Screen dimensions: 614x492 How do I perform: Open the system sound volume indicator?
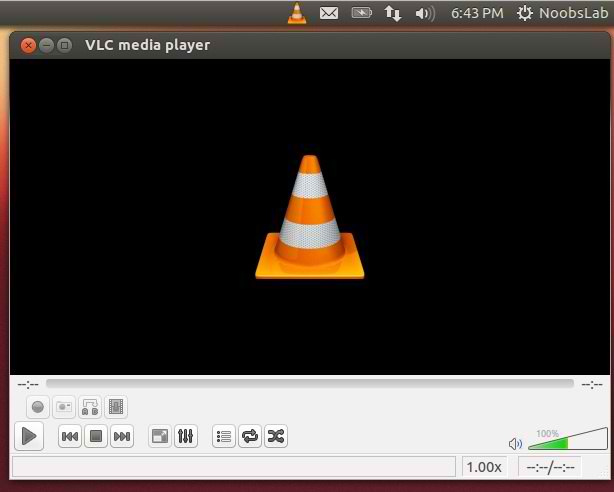[x=425, y=14]
